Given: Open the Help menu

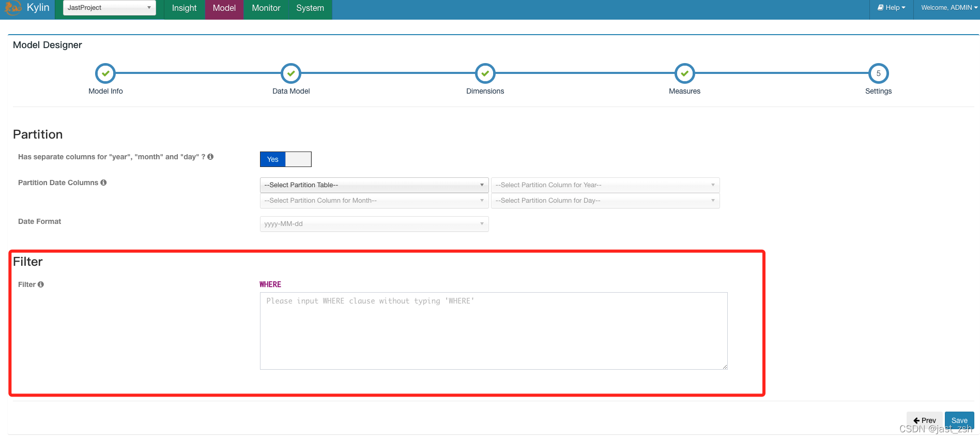Looking at the screenshot, I should pyautogui.click(x=892, y=8).
